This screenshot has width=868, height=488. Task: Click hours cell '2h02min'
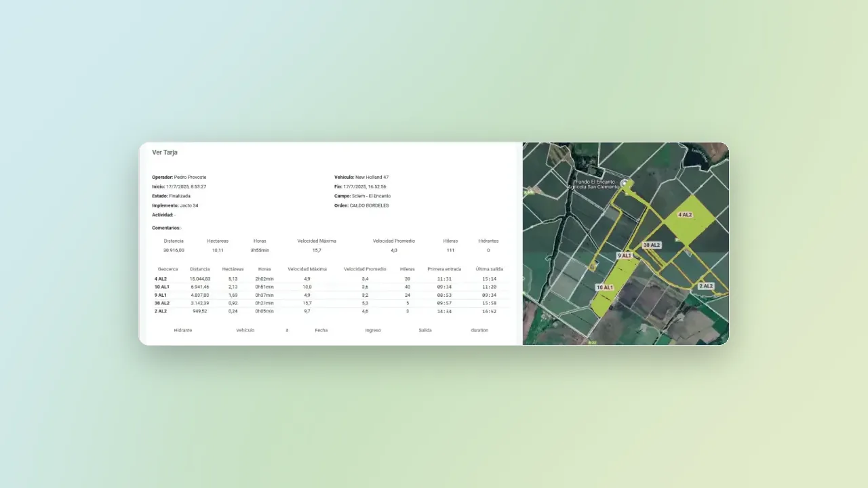[264, 279]
